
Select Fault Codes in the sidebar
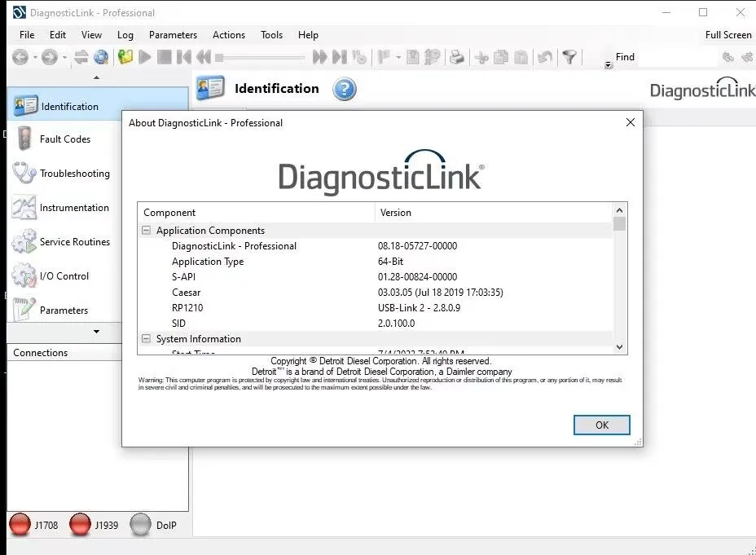click(x=64, y=139)
